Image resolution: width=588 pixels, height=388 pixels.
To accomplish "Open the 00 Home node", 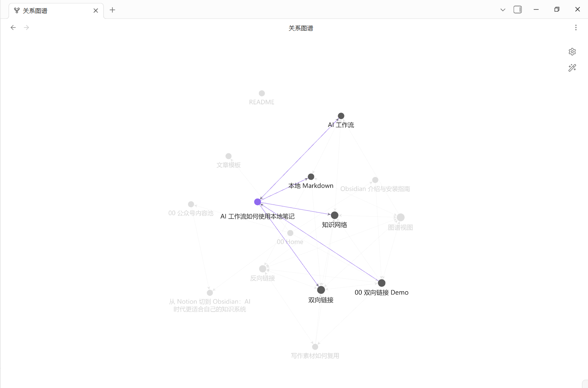I will (290, 233).
